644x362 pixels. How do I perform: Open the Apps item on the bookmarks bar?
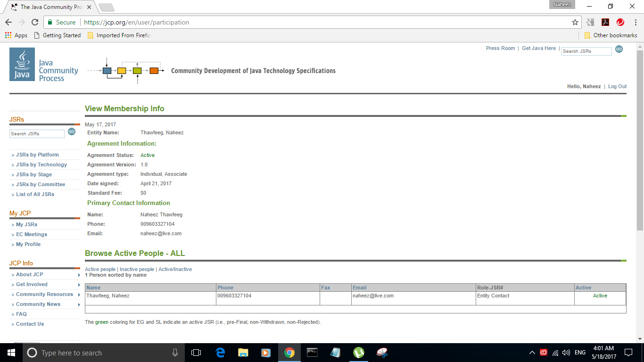[16, 35]
